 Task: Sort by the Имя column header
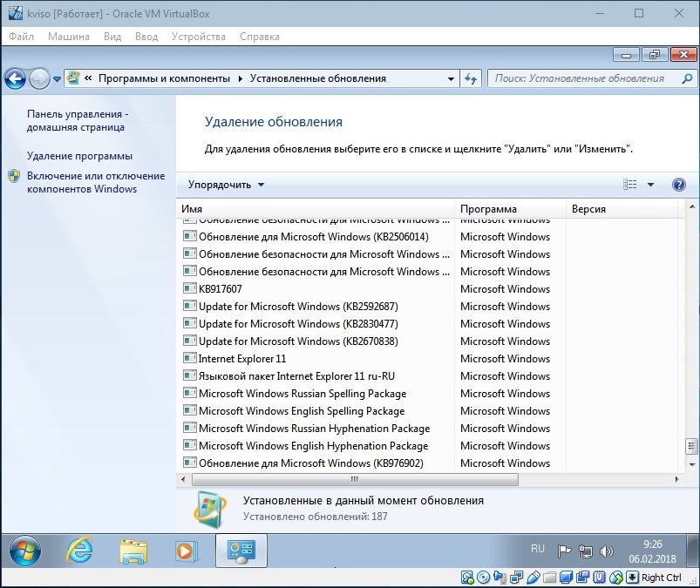tap(316, 209)
